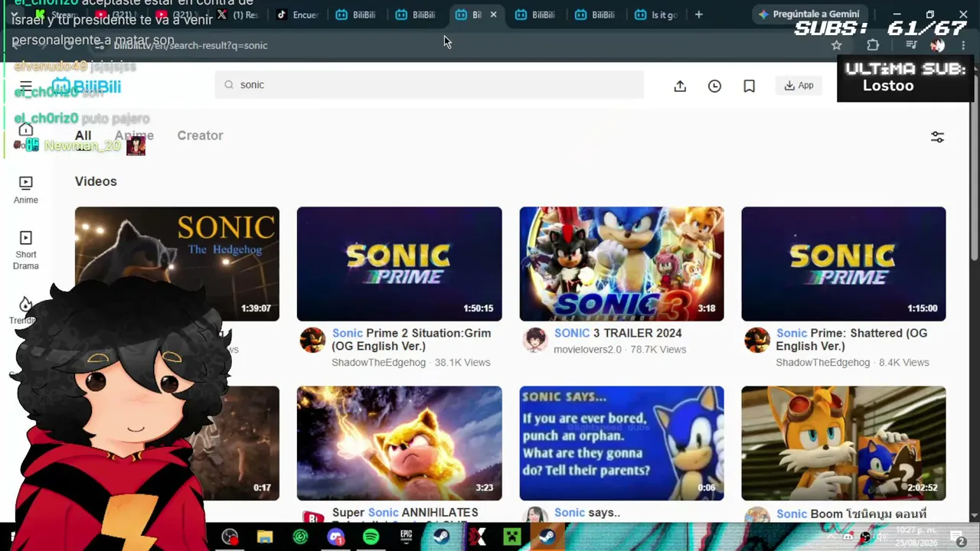This screenshot has height=551, width=980.
Task: Launch Epic Games from the taskbar
Action: click(x=406, y=537)
